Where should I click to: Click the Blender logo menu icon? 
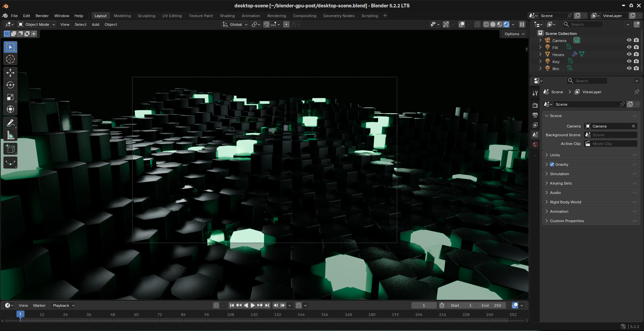click(x=5, y=16)
